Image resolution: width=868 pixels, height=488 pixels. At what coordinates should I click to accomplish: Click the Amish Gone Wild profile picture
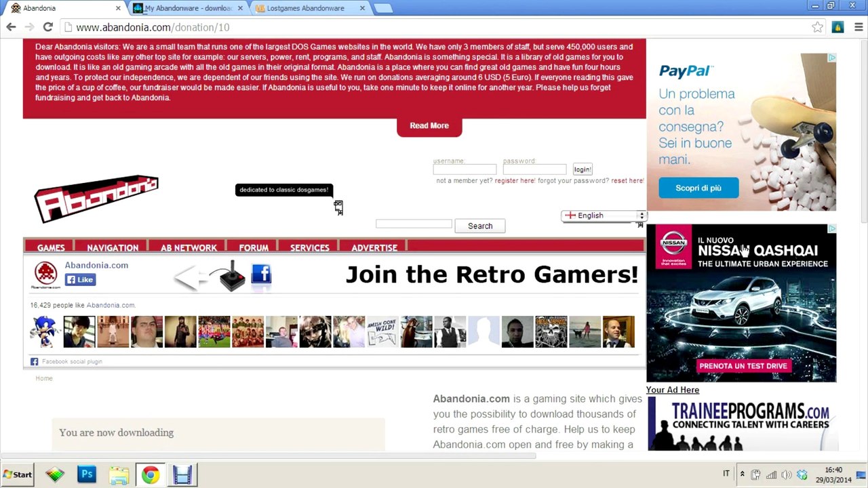(382, 331)
